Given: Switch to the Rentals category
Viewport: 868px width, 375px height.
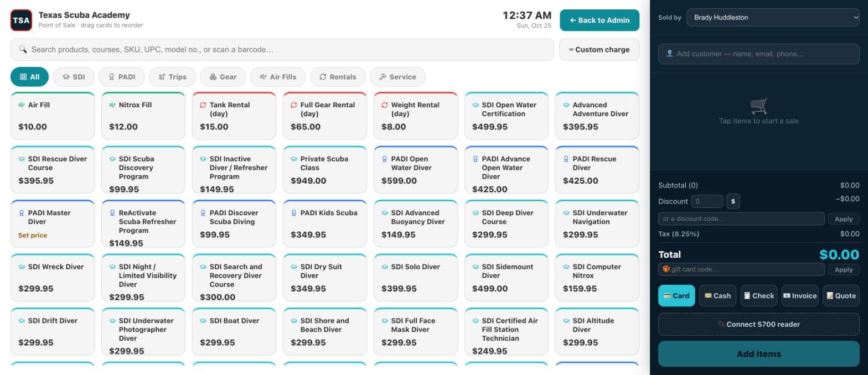Looking at the screenshot, I should 338,77.
